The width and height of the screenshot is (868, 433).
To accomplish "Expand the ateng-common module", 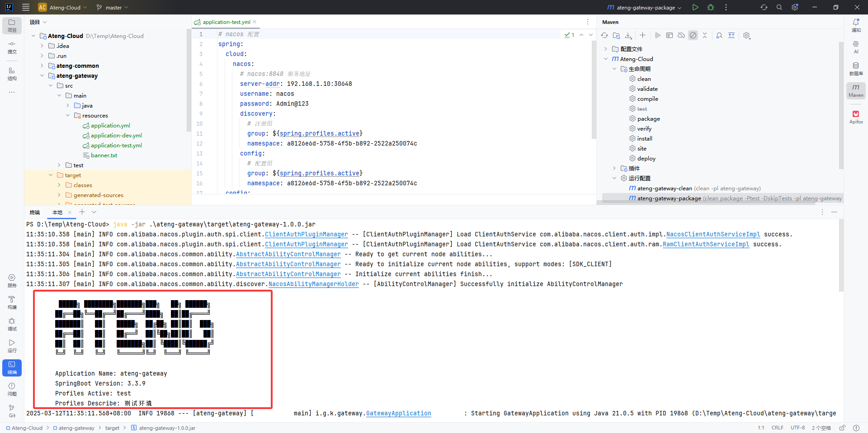I will click(x=42, y=66).
